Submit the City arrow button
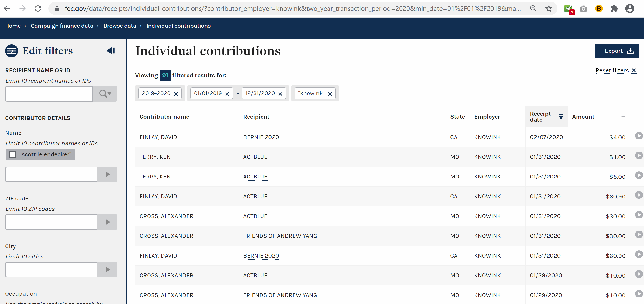The image size is (644, 304). click(x=107, y=270)
